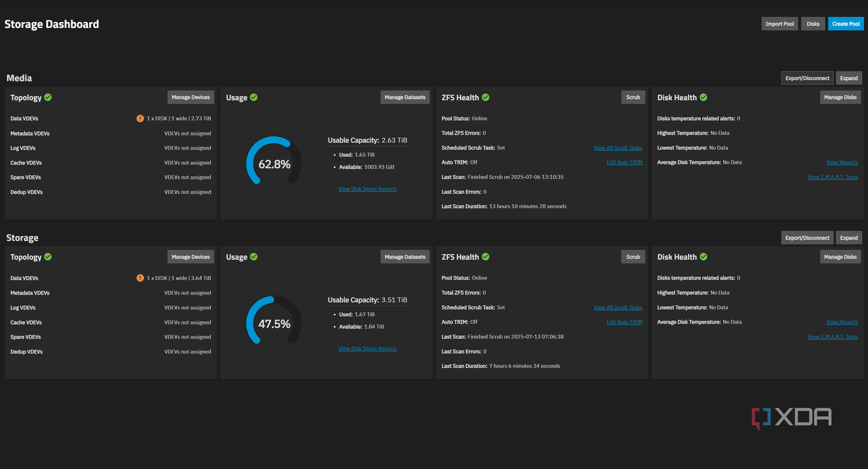Click the green check icon beside Storage Usage
The width and height of the screenshot is (868, 469).
[x=254, y=257]
